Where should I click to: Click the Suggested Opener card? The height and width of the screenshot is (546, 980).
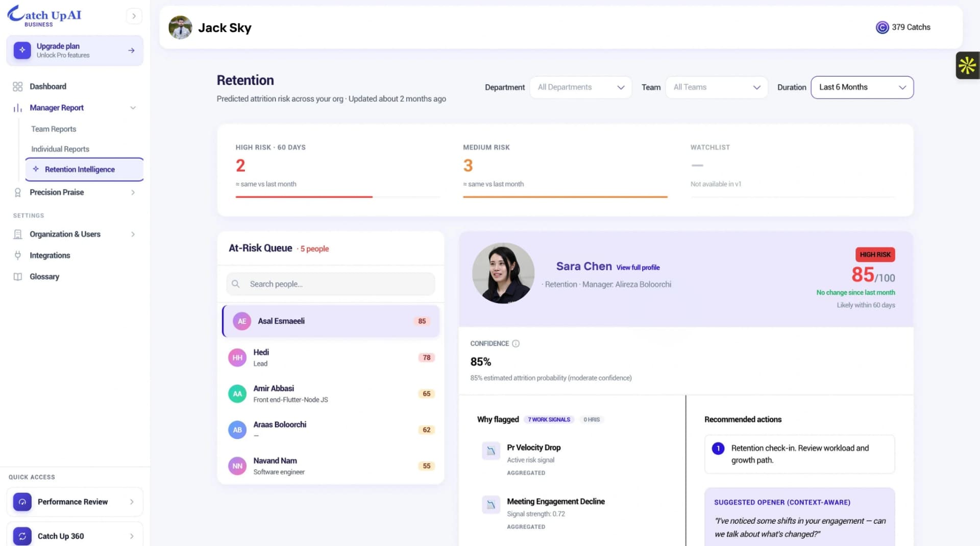coord(800,517)
